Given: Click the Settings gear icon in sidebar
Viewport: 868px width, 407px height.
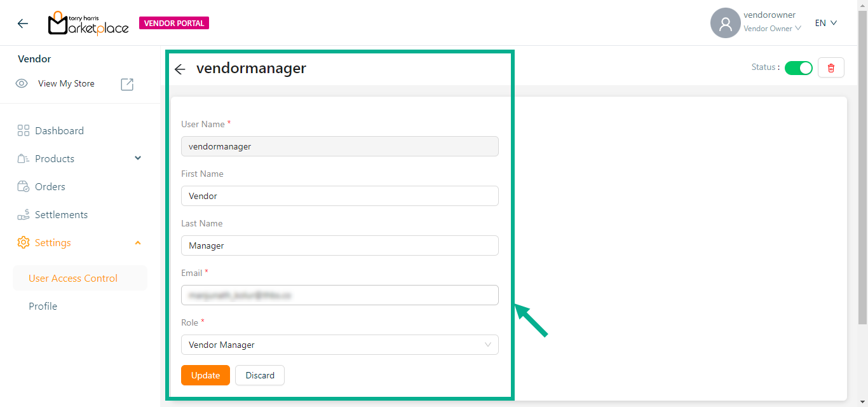Looking at the screenshot, I should click(x=24, y=242).
